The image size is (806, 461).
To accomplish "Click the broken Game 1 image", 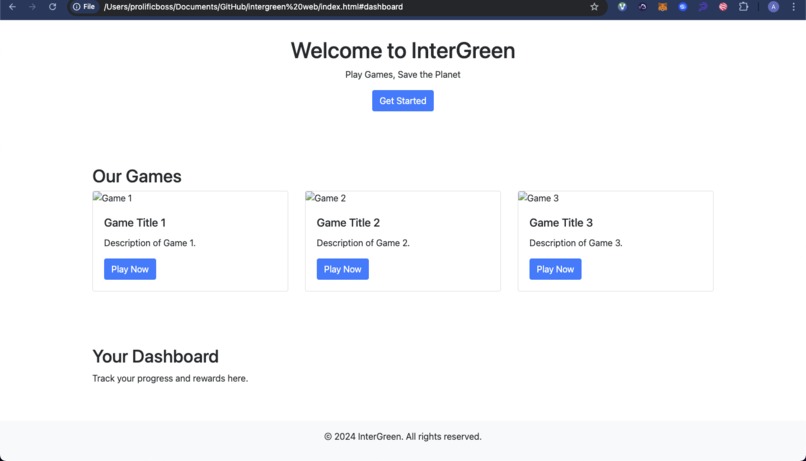I will coord(113,198).
